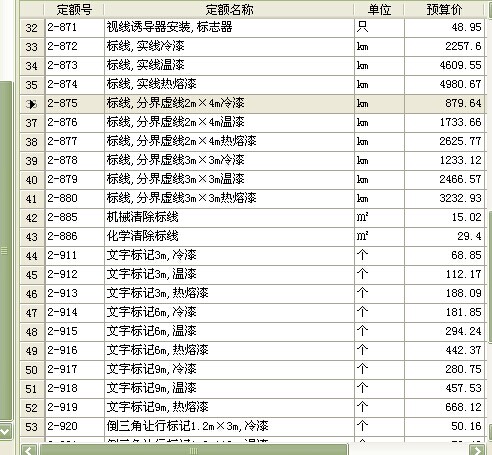Viewport: 492px width, 455px height.
Task: Click 文字标记9m,冷漆 name cell
Action: tap(229, 370)
